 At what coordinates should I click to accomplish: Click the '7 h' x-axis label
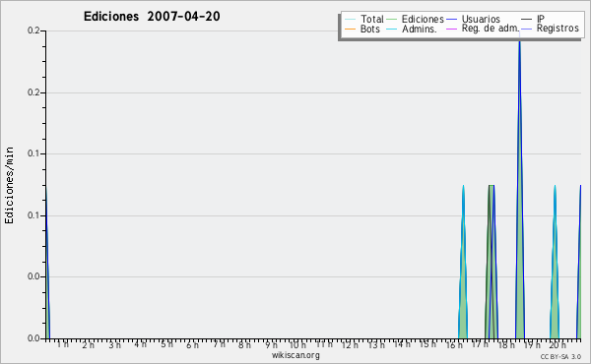click(219, 344)
